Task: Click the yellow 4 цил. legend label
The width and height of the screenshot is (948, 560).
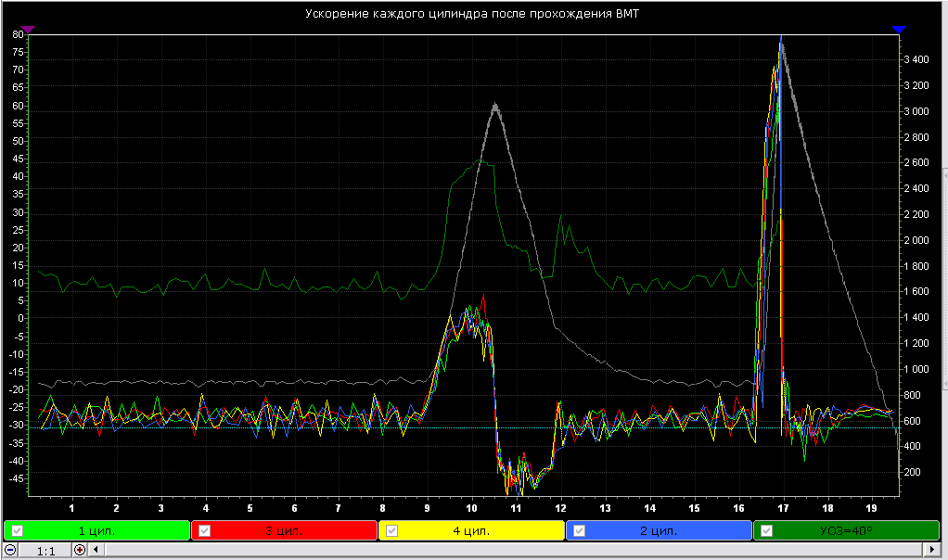Action: coord(471,531)
